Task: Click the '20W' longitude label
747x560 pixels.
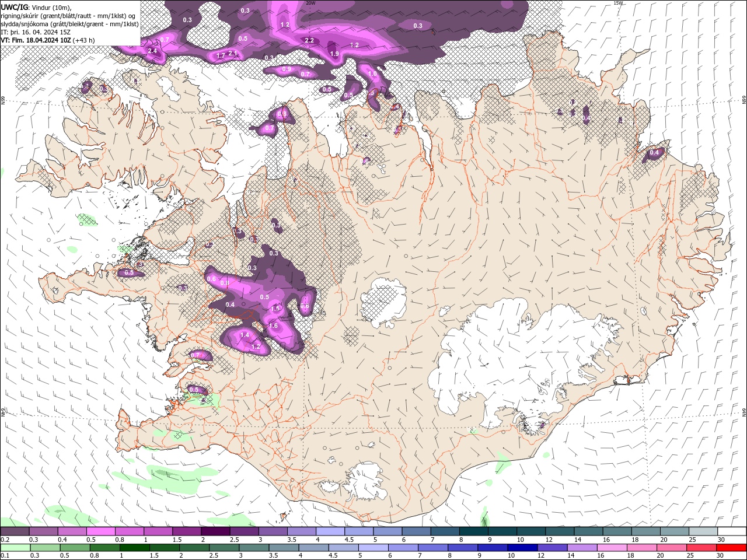Action: click(x=310, y=3)
